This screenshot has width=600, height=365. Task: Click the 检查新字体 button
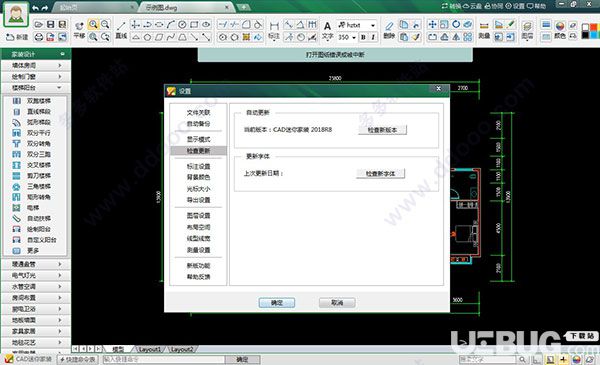(x=380, y=174)
